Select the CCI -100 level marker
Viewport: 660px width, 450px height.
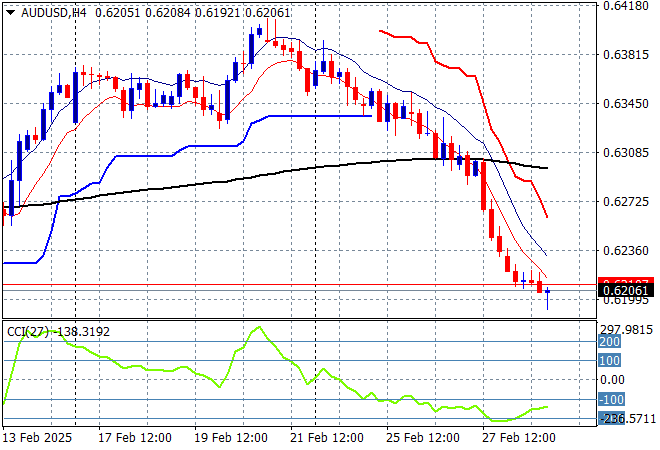(611, 400)
